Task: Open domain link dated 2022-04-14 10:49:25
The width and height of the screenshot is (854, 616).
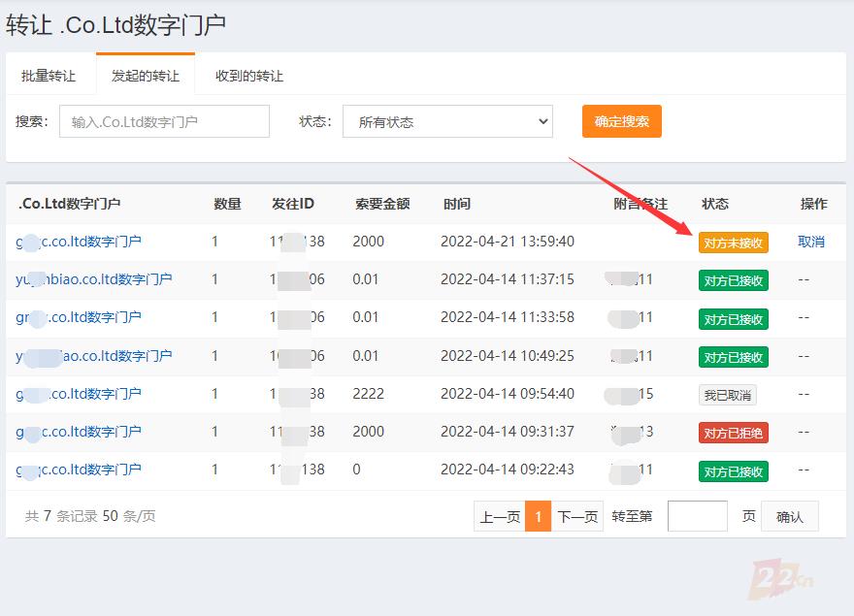Action: point(93,356)
